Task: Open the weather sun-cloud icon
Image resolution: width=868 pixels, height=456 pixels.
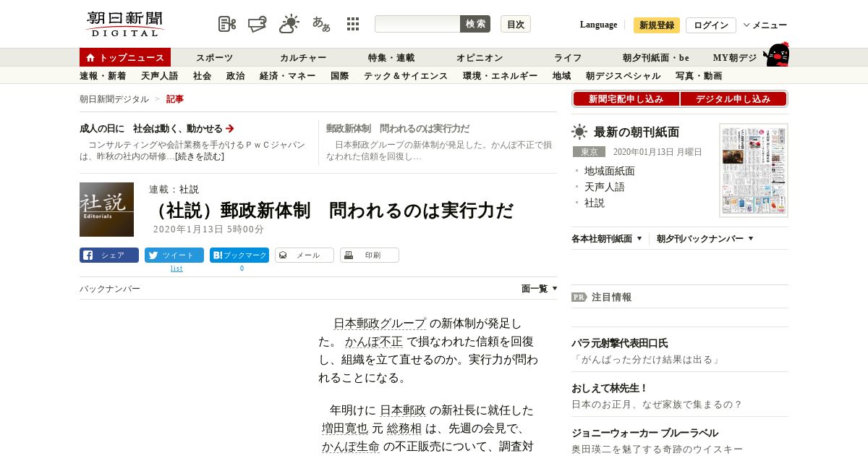Action: (x=289, y=24)
